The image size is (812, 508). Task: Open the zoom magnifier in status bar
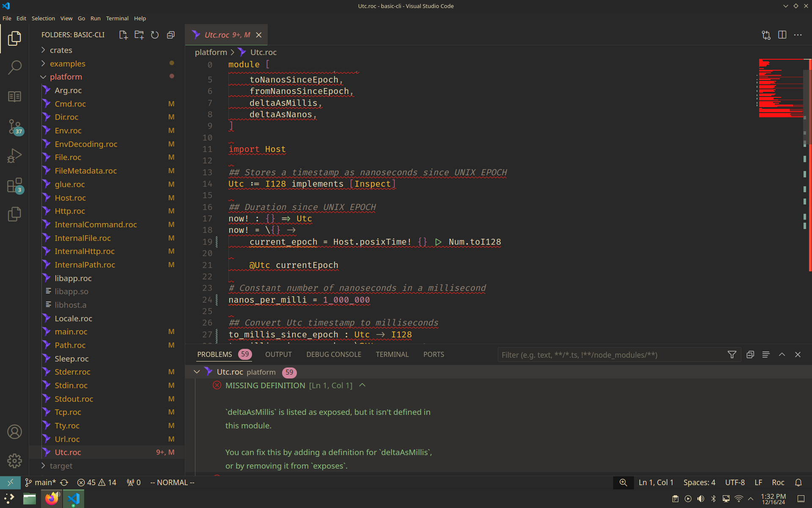(x=623, y=482)
